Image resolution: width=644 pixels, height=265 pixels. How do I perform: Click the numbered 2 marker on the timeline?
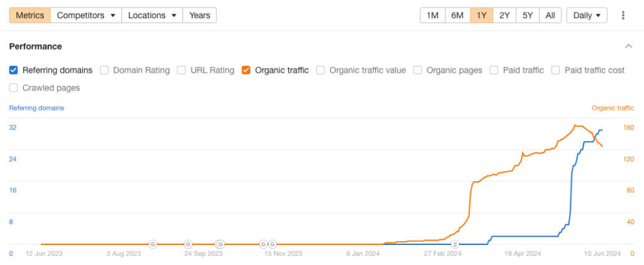tap(456, 244)
